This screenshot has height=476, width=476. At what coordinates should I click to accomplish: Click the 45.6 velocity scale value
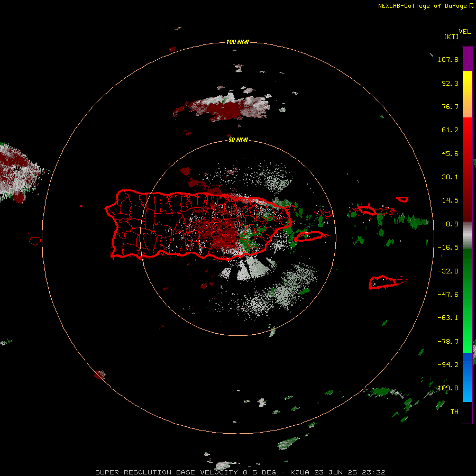(450, 153)
